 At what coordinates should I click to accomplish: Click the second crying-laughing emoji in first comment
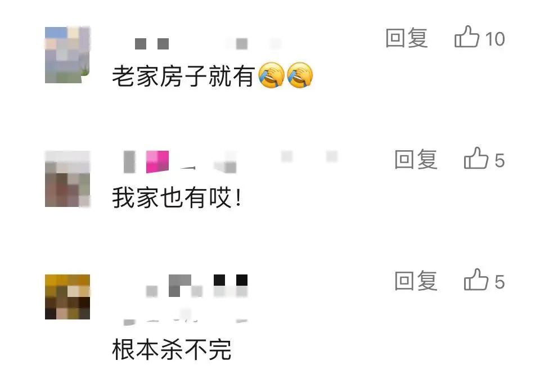coord(300,75)
